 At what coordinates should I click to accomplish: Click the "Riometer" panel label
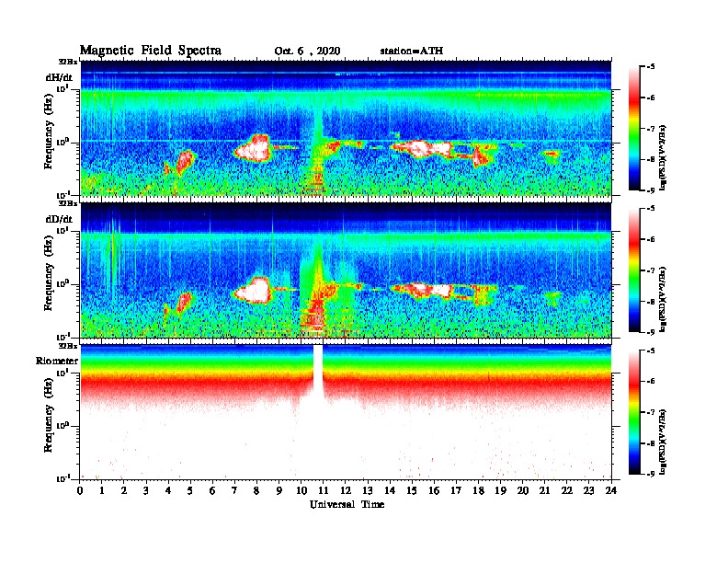click(x=57, y=361)
